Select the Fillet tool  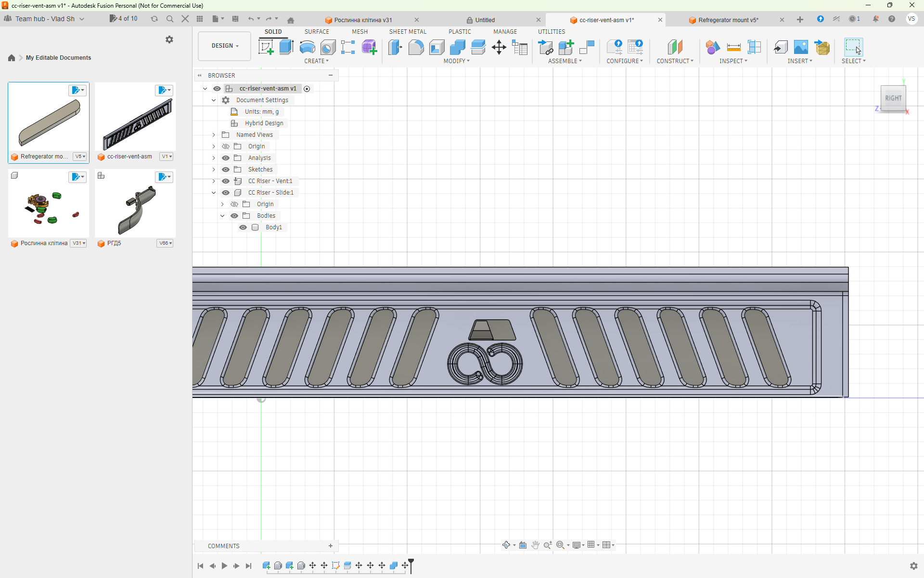tap(416, 47)
